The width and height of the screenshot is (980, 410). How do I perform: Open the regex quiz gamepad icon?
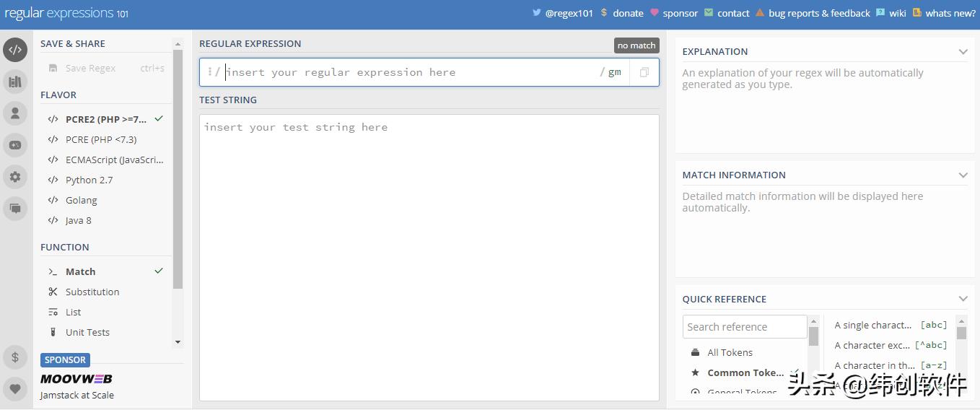click(x=15, y=145)
